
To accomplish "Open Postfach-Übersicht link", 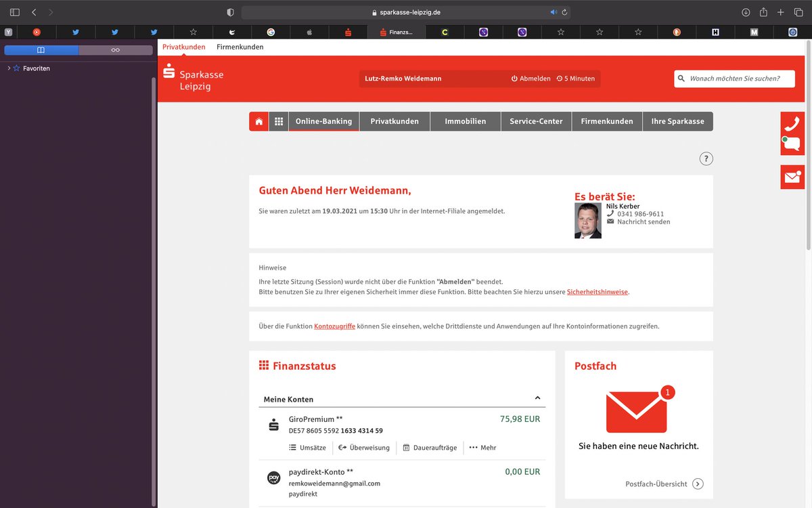I will coord(656,484).
